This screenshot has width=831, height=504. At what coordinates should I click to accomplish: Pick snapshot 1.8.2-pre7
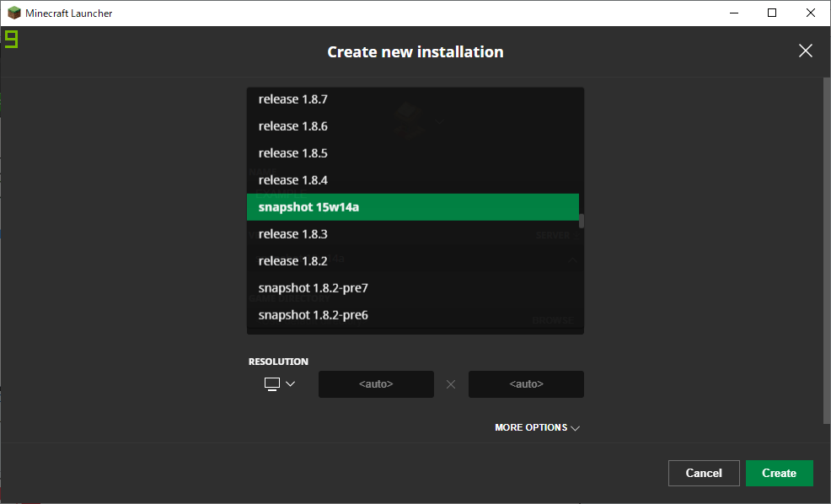413,288
